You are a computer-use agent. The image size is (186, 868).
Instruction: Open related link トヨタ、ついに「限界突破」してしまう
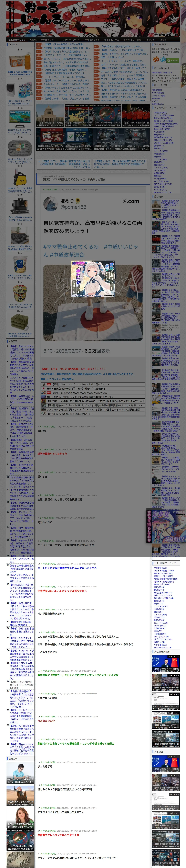[74, 369]
